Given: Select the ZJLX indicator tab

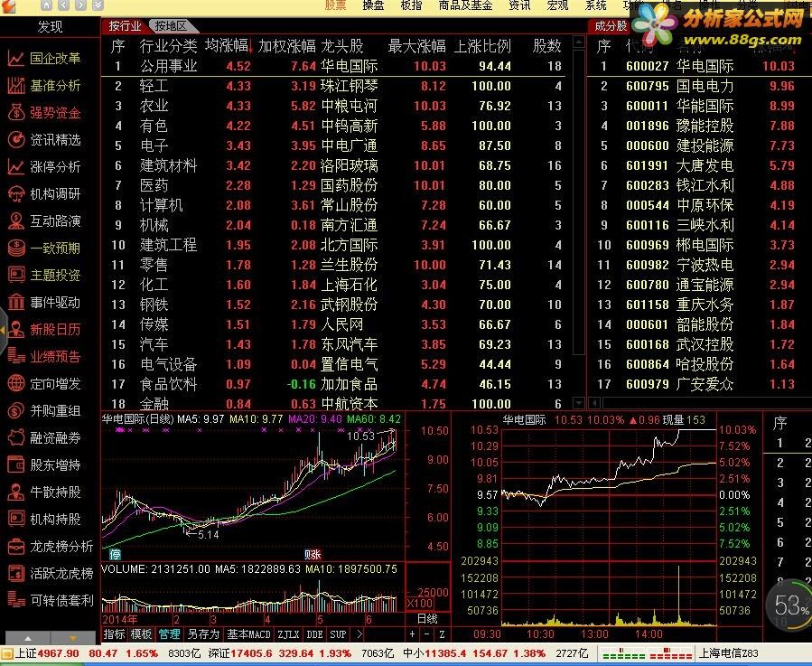Looking at the screenshot, I should pyautogui.click(x=288, y=633).
